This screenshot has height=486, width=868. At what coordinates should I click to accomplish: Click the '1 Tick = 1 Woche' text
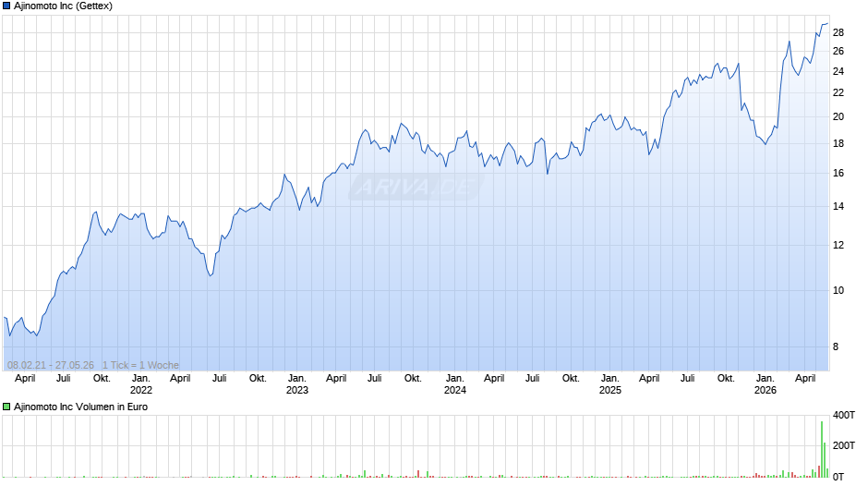pos(140,365)
